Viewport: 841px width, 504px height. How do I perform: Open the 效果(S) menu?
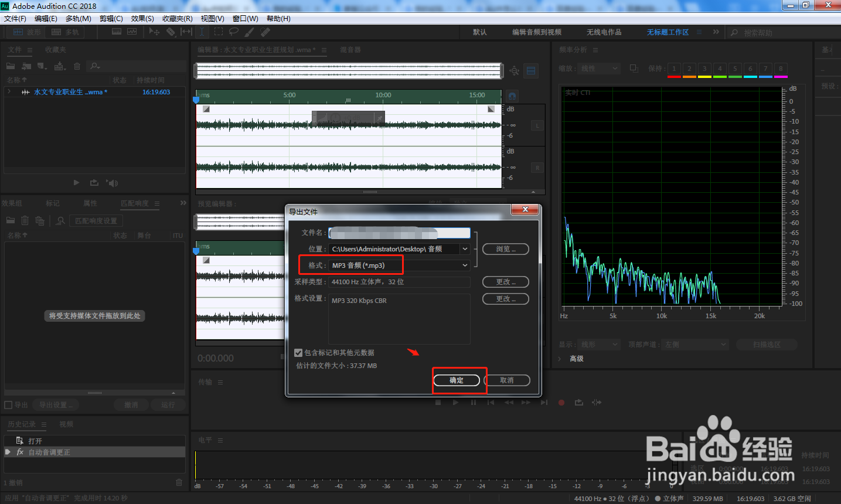(x=142, y=19)
